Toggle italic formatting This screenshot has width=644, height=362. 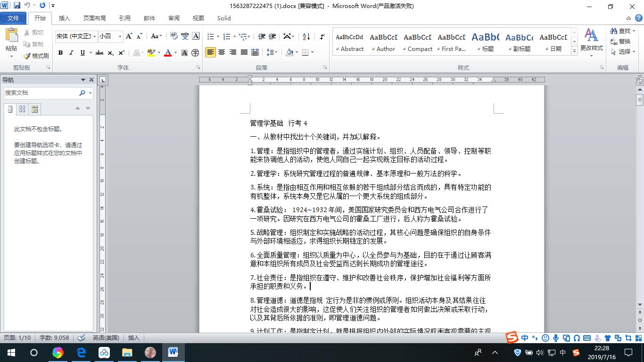(71, 53)
